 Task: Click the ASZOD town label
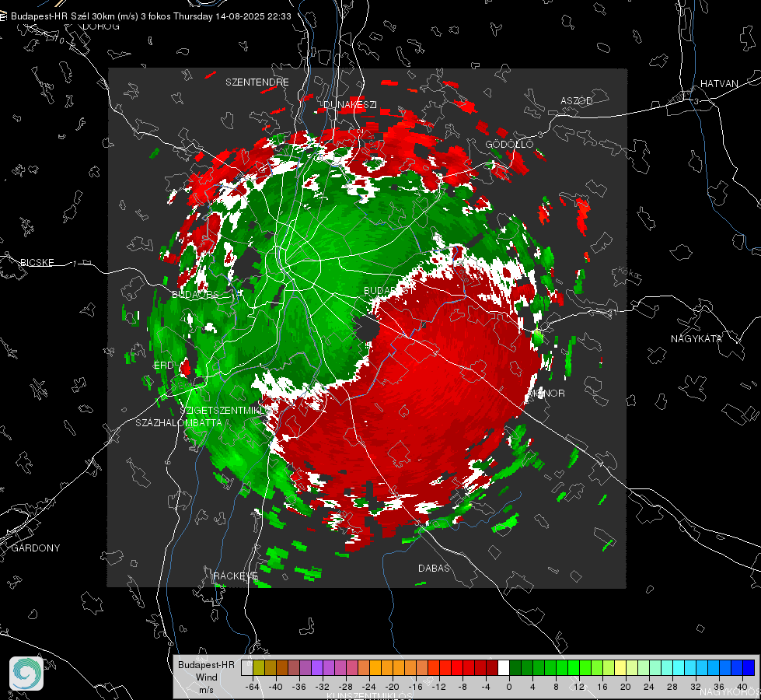click(x=577, y=100)
